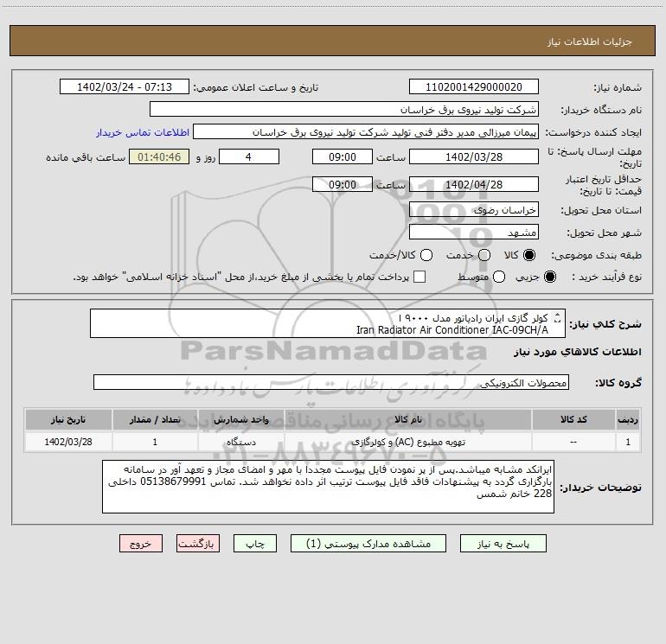Click the نام دستگاه خریدار field
The height and width of the screenshot is (644, 666).
point(344,109)
